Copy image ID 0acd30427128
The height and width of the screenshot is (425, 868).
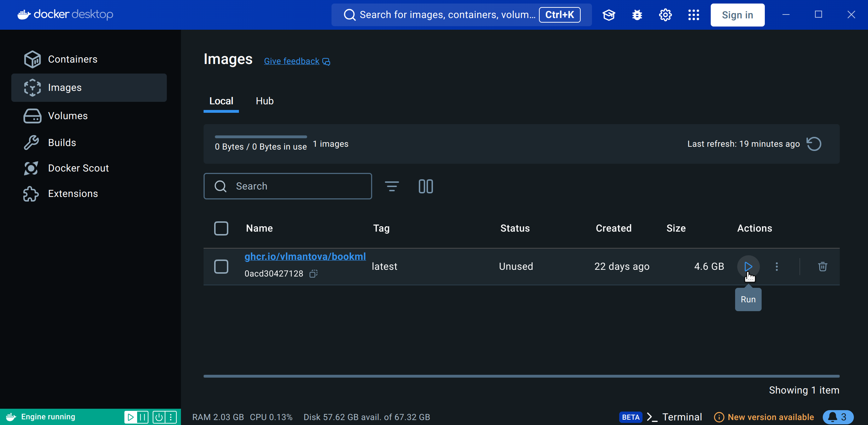[313, 274]
